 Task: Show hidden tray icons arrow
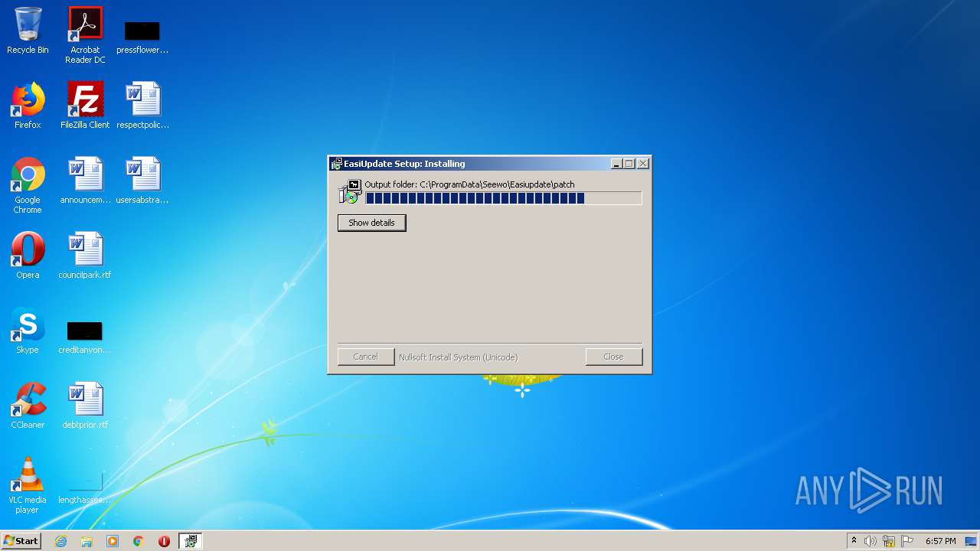854,540
